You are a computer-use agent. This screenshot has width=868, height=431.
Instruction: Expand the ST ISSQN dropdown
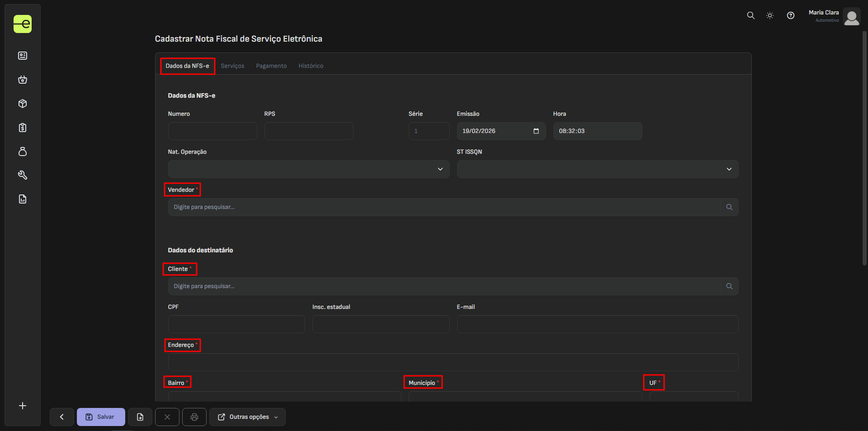[x=597, y=169]
